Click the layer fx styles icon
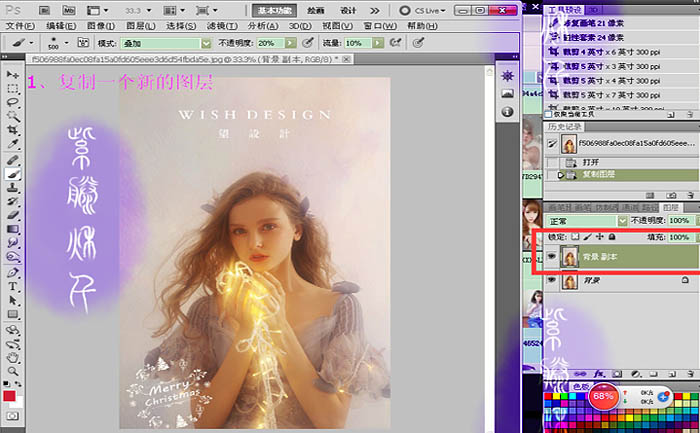700x433 pixels. pos(599,374)
